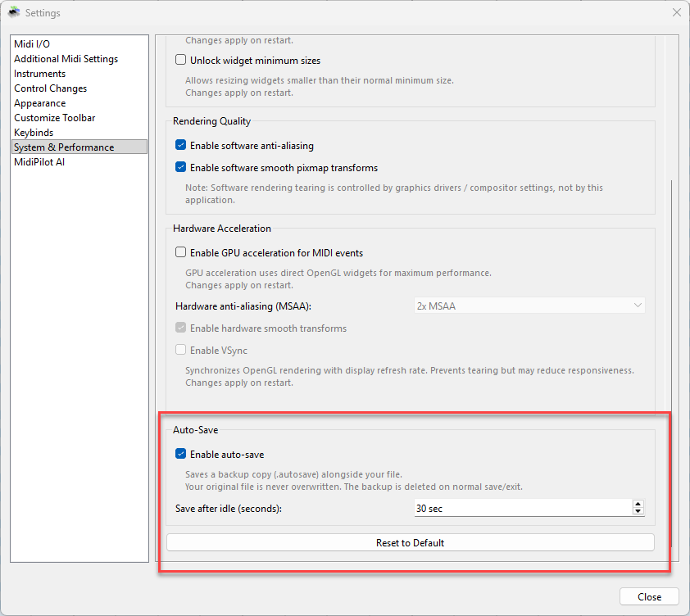
Task: Open Customize Toolbar settings
Action: 54,117
